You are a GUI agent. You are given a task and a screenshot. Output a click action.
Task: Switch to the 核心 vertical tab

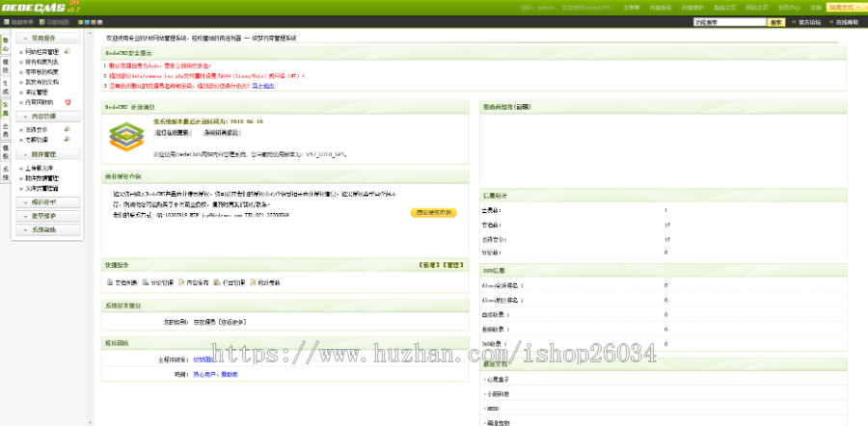click(5, 44)
